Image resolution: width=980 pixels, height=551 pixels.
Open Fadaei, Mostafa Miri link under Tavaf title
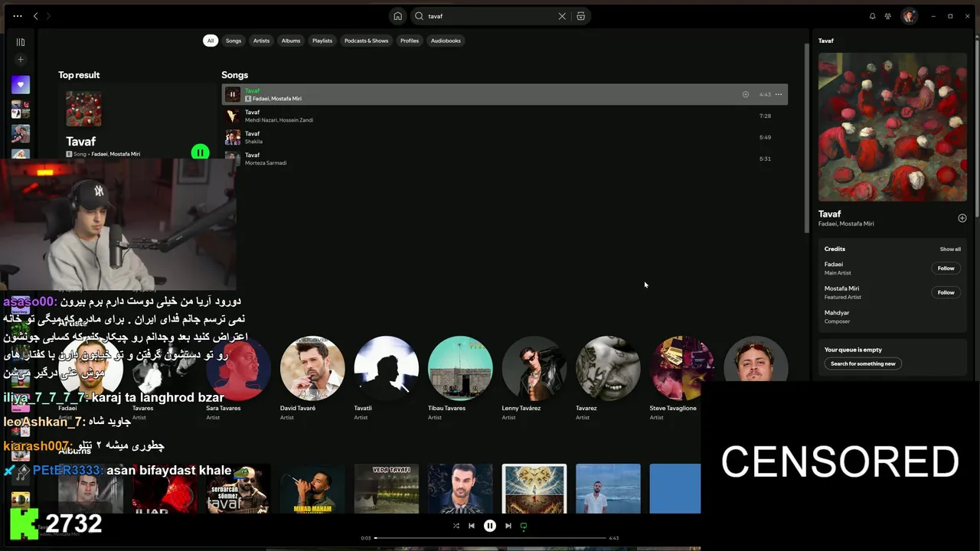[846, 224]
